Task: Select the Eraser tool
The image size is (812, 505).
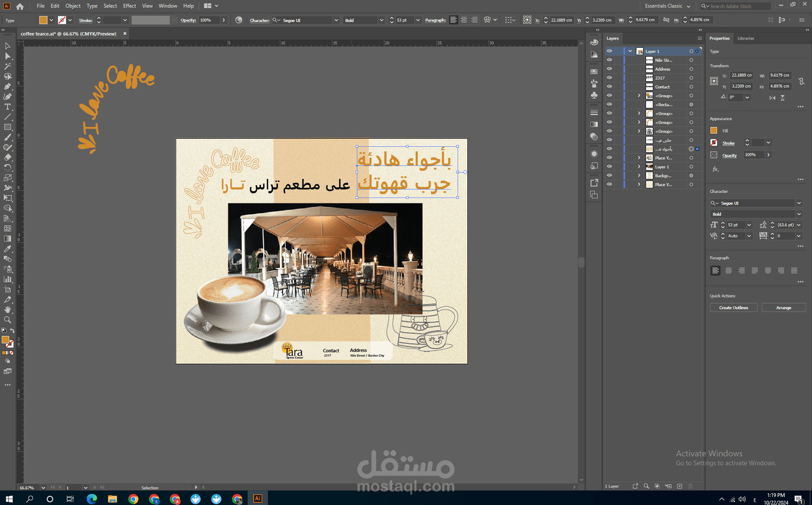Action: (x=8, y=158)
